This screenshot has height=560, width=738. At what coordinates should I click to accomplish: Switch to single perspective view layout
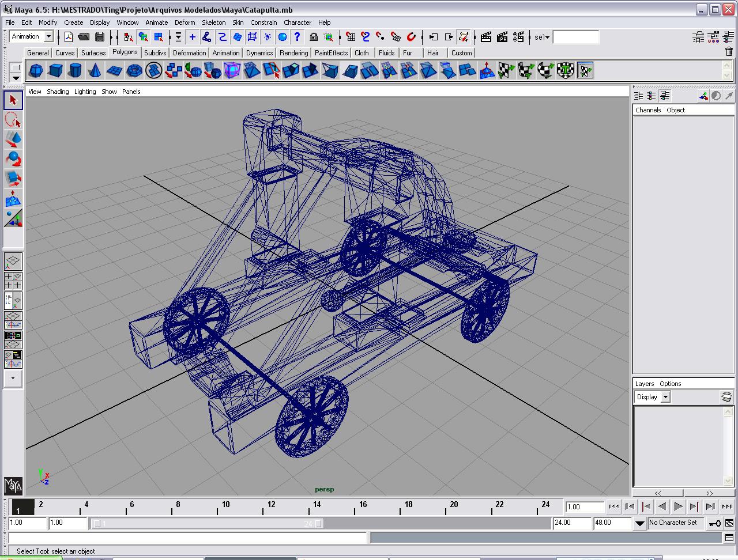[x=13, y=262]
